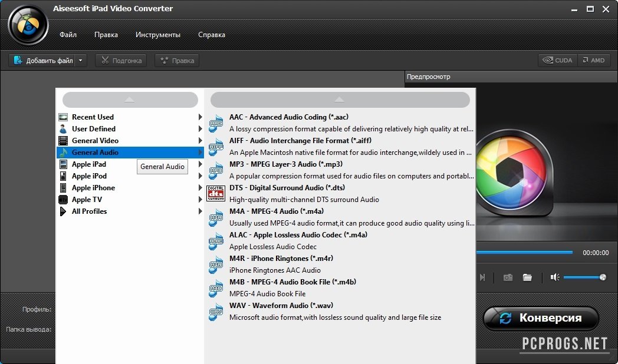Expand the All Profiles submenu arrow

pos(200,211)
